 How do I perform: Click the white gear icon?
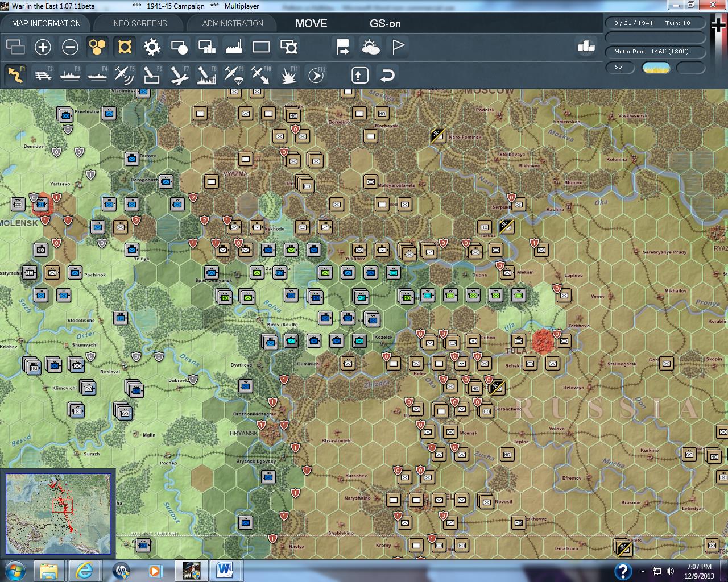[x=152, y=47]
